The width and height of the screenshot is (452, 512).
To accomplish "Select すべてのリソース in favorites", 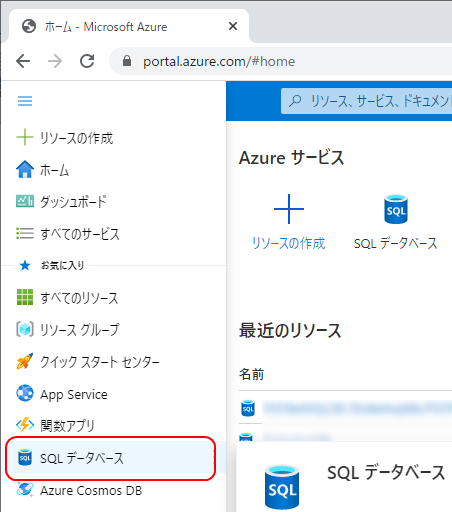I will pyautogui.click(x=79, y=298).
